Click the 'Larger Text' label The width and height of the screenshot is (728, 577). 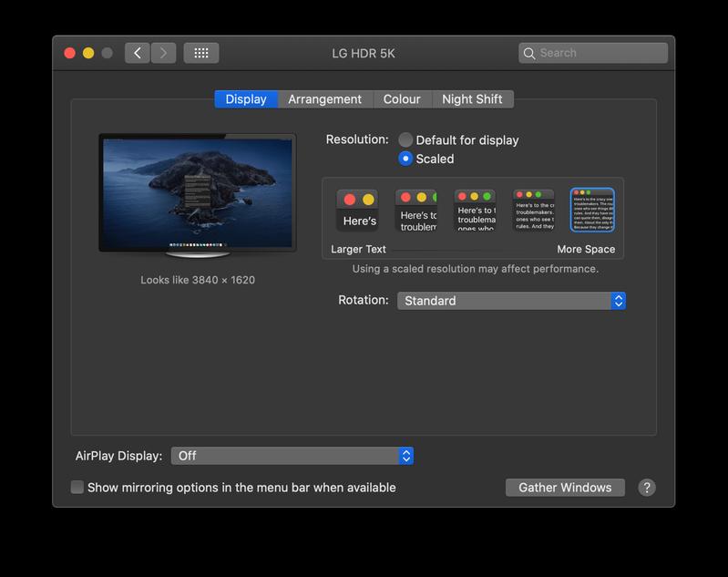(x=358, y=249)
